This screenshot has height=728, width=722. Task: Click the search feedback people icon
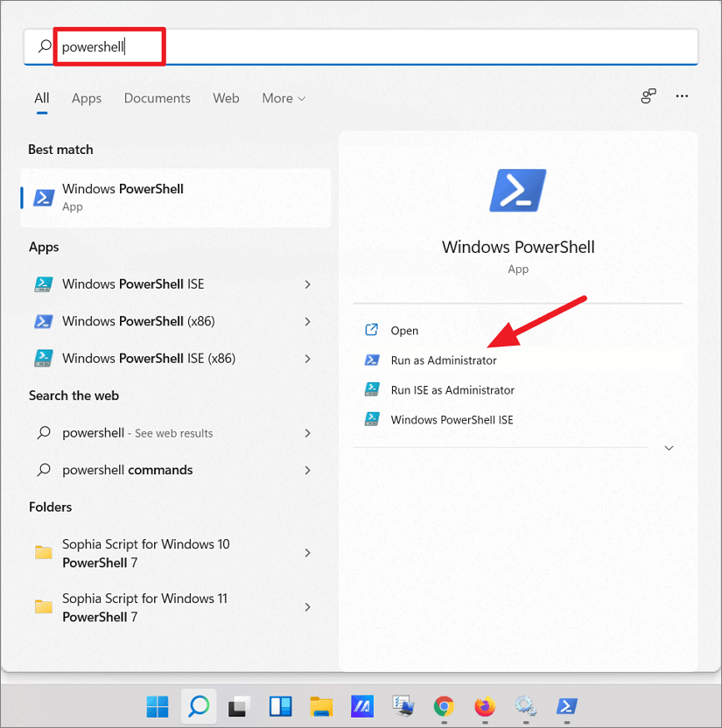tap(648, 96)
